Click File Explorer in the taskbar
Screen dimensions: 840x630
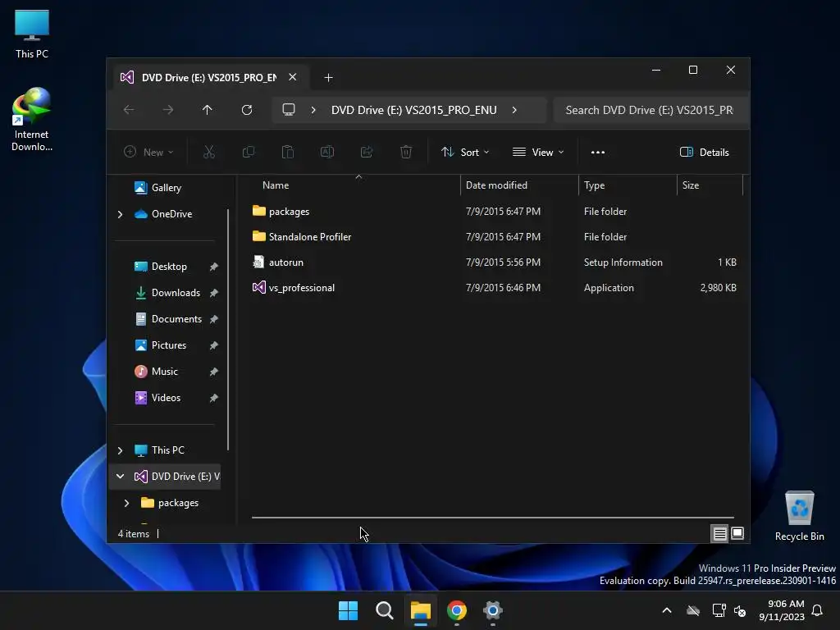tap(421, 610)
